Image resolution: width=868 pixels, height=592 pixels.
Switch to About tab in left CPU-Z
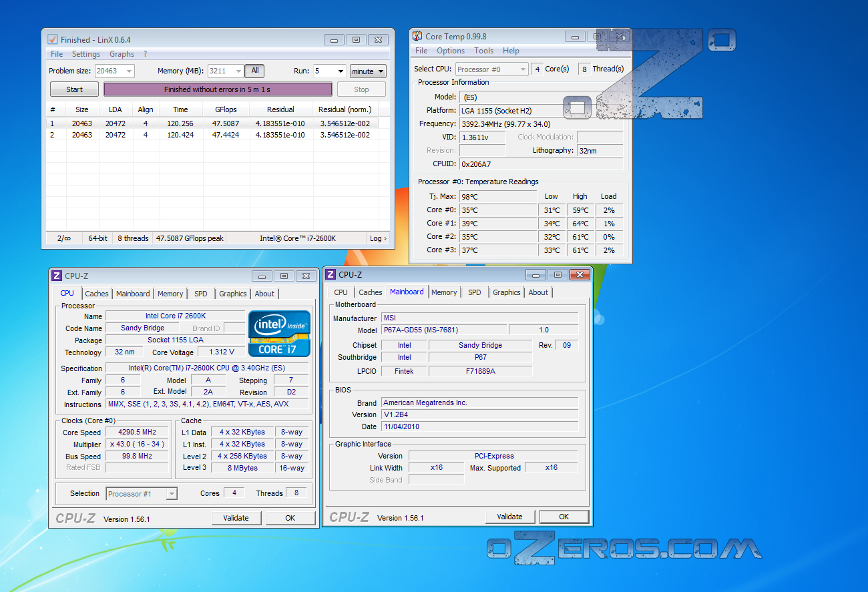[x=264, y=294]
